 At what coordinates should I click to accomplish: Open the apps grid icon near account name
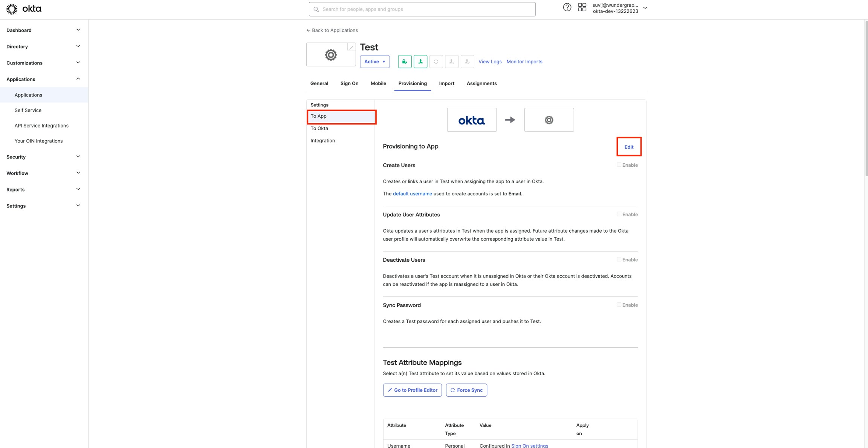point(582,7)
